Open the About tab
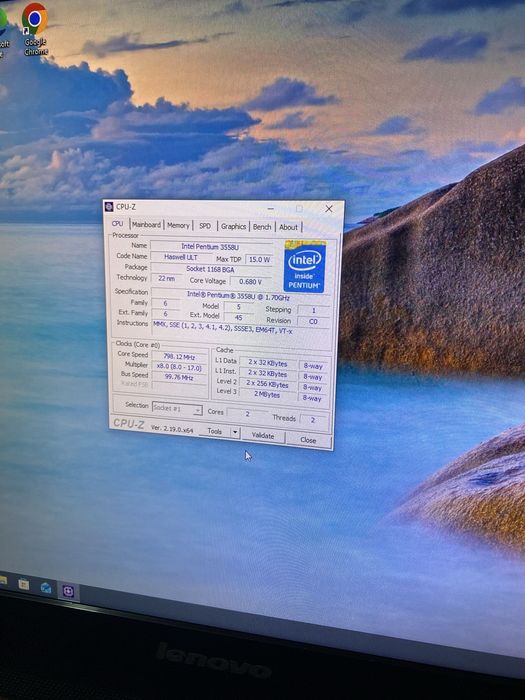The image size is (525, 700). point(288,227)
